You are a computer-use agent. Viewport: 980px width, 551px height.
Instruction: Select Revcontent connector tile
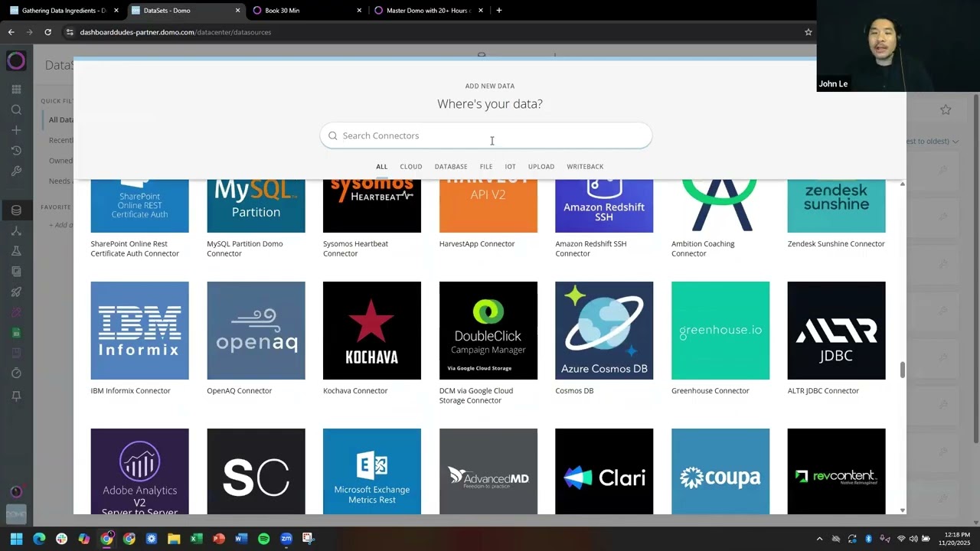point(836,471)
